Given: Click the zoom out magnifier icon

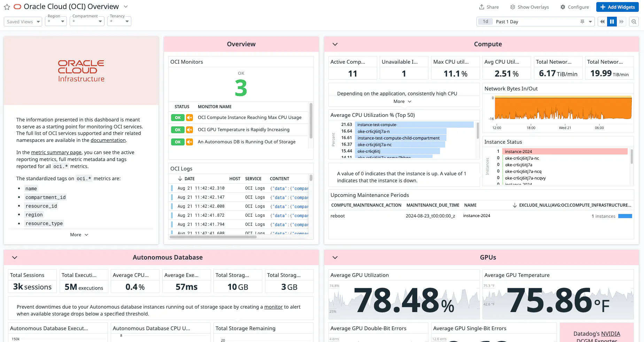Looking at the screenshot, I should (634, 22).
